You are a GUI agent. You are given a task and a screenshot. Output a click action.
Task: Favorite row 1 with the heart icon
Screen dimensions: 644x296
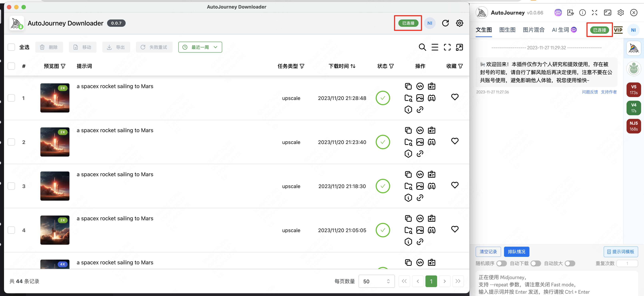[455, 97]
